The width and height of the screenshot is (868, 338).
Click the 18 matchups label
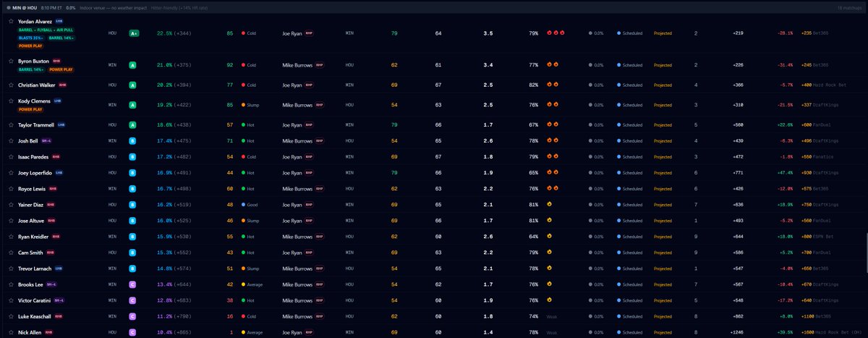850,7
